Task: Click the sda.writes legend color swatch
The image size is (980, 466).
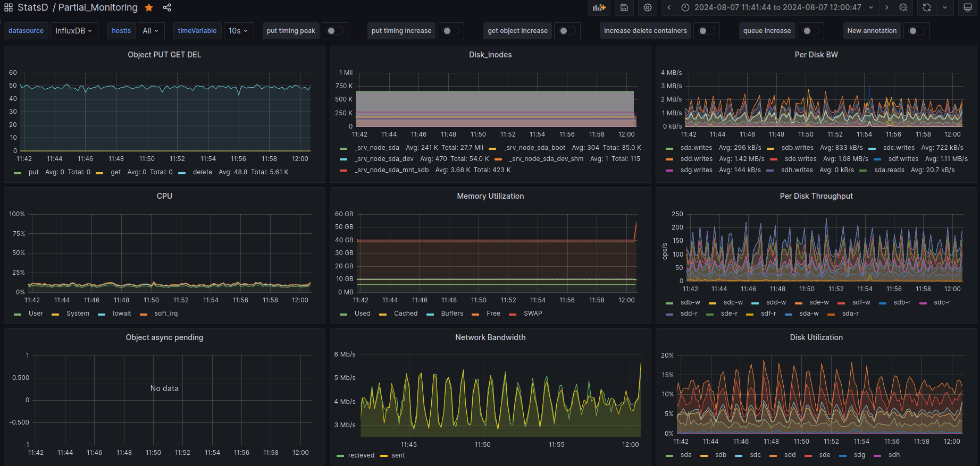Action: click(x=669, y=148)
